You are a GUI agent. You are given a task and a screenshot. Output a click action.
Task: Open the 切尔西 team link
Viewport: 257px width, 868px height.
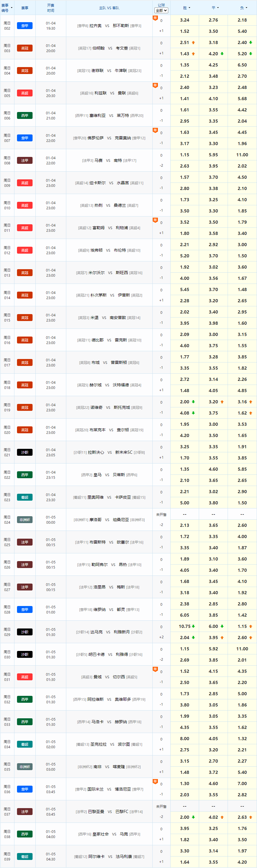[119, 677]
